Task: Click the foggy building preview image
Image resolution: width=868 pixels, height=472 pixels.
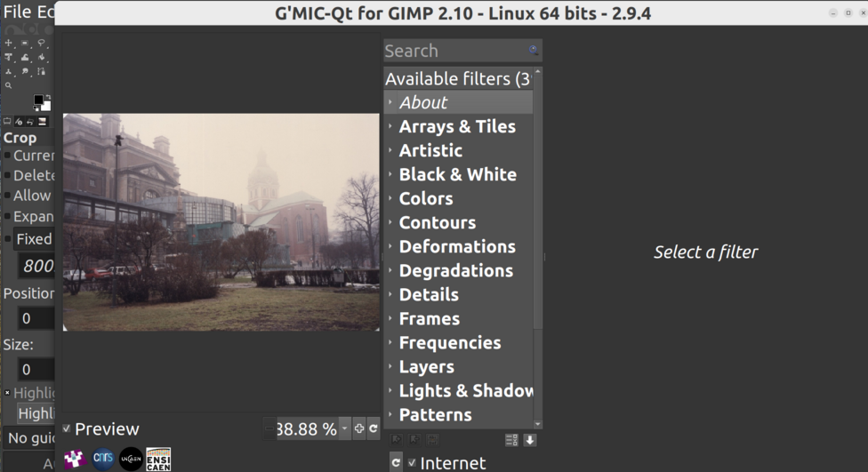Action: [x=221, y=222]
